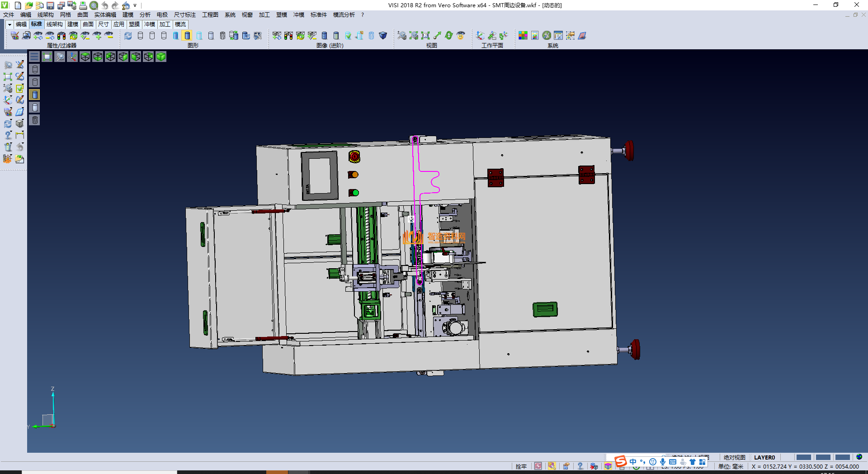Click the Save icon in quick toolbar
This screenshot has width=868, height=474.
50,5
